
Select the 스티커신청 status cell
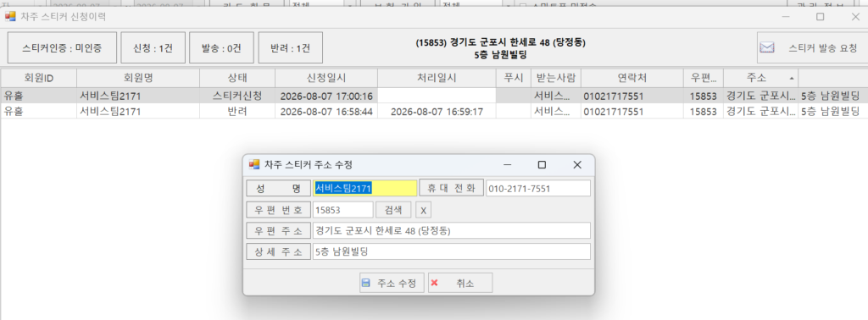pos(237,96)
